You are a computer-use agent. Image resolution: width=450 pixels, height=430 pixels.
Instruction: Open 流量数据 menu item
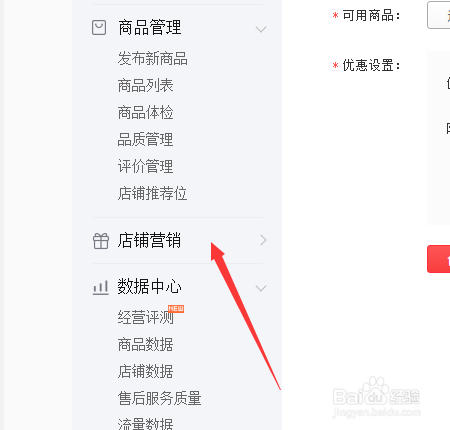[145, 423]
